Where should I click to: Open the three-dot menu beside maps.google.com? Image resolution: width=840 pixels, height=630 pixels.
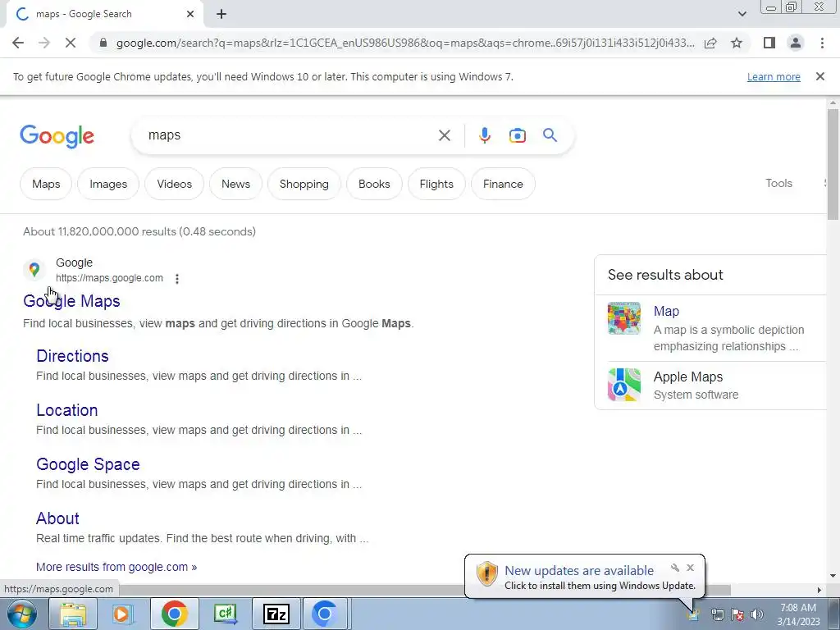[177, 279]
